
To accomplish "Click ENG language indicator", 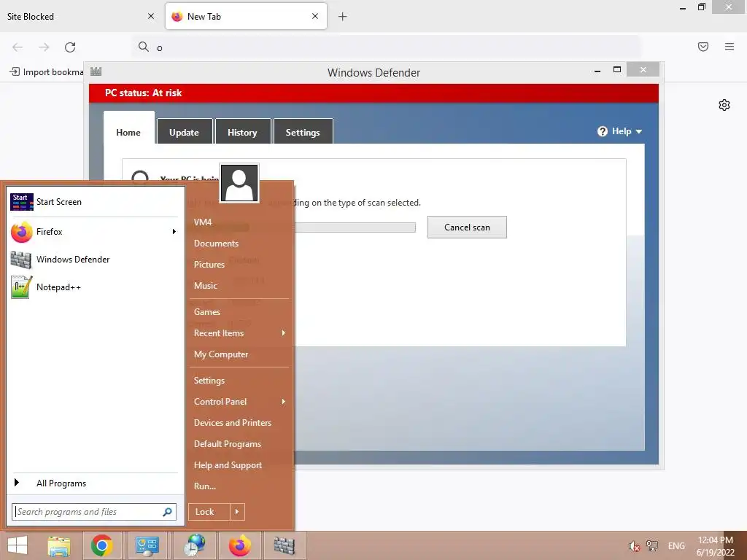I will (676, 546).
